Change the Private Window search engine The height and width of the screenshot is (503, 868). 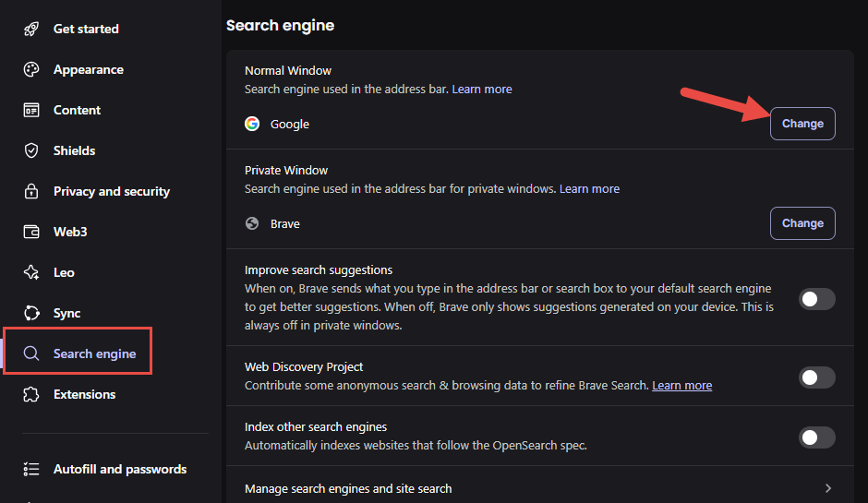(x=802, y=223)
